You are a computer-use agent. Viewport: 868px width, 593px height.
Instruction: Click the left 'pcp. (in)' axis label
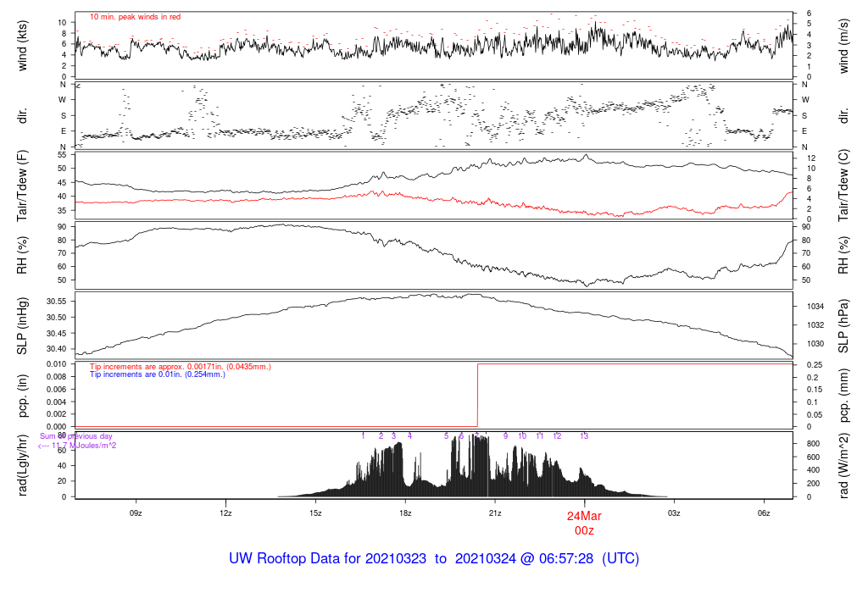point(22,396)
